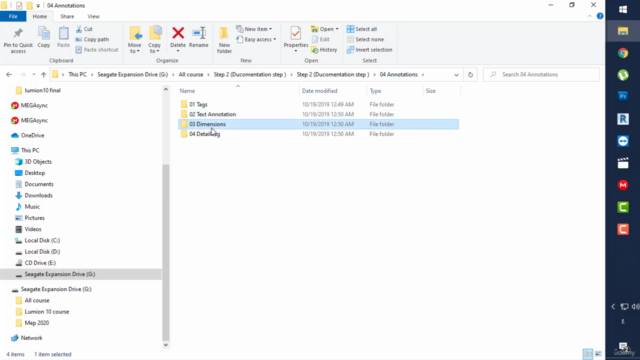Open the New item dropdown

(254, 29)
